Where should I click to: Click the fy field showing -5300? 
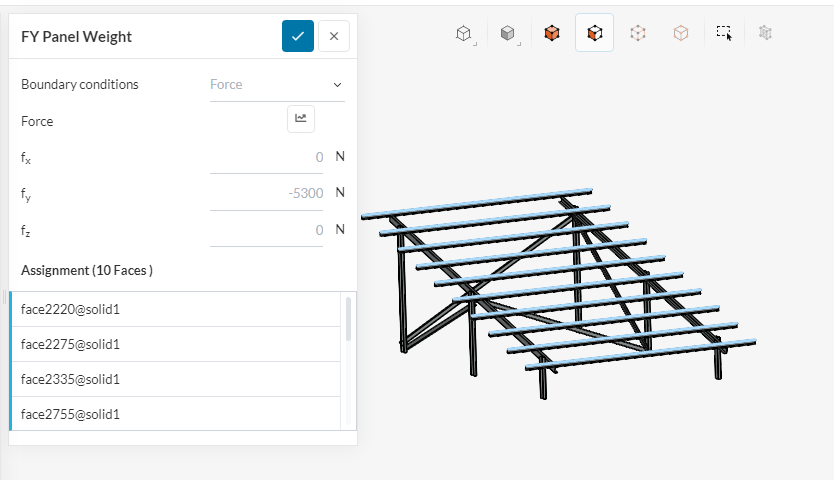point(267,193)
